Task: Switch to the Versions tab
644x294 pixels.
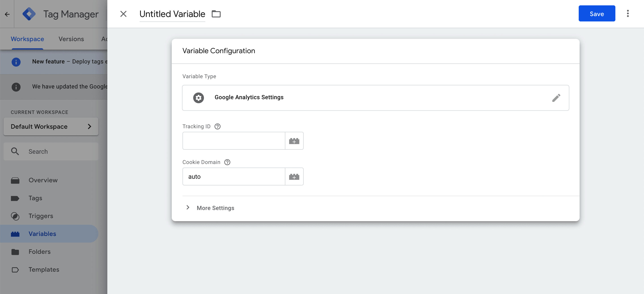Action: pyautogui.click(x=71, y=39)
